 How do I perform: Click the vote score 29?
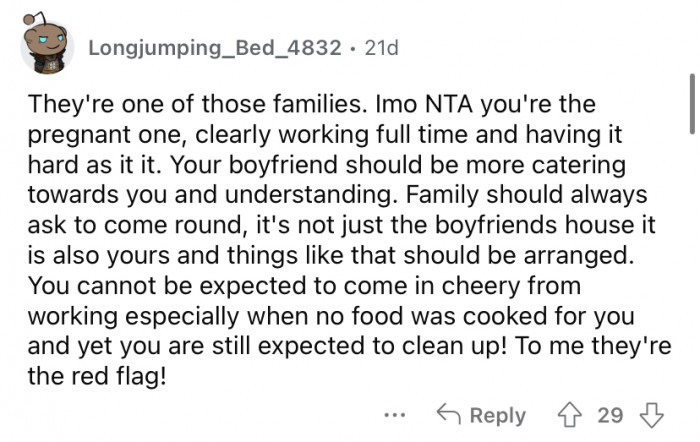click(610, 414)
